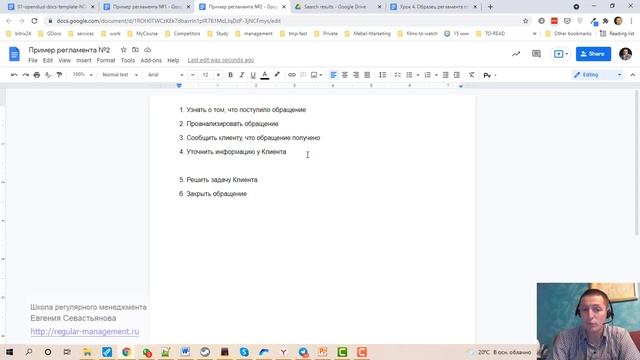Screen dimensions: 640x360
Task: Open the Insert menu
Action: point(84,60)
